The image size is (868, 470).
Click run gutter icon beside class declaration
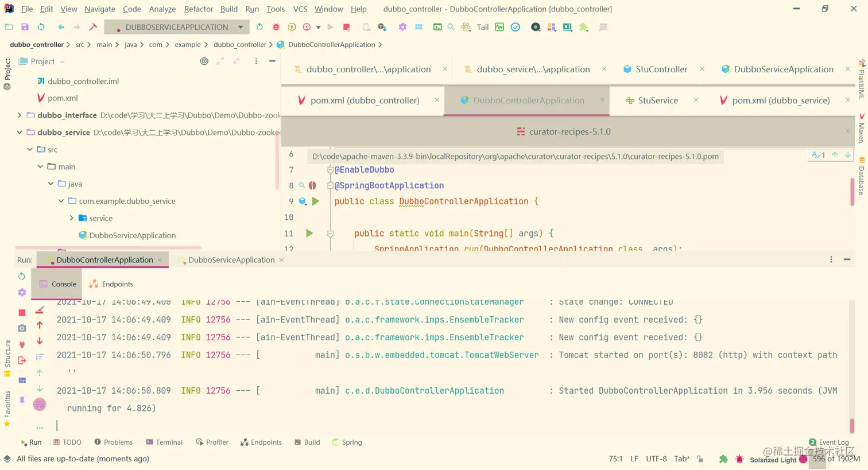[x=316, y=201]
